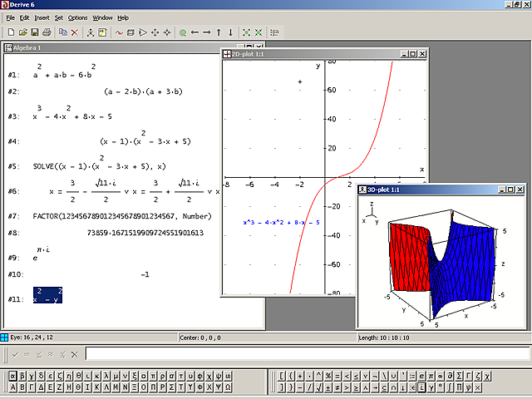This screenshot has width=532, height=399.
Task: Select highlighted expression #11 x²−y²
Action: 48,295
